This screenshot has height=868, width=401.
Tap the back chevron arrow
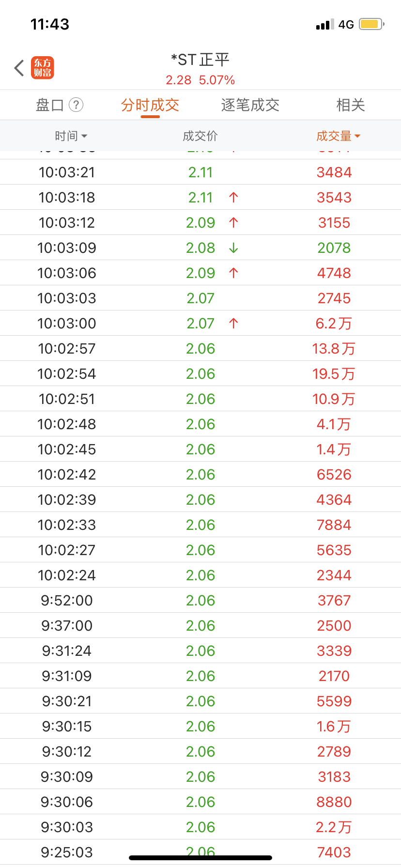19,68
